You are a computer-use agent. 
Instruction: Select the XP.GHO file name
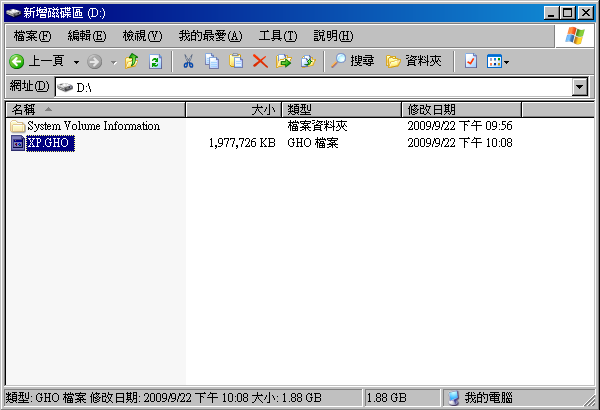coord(50,143)
